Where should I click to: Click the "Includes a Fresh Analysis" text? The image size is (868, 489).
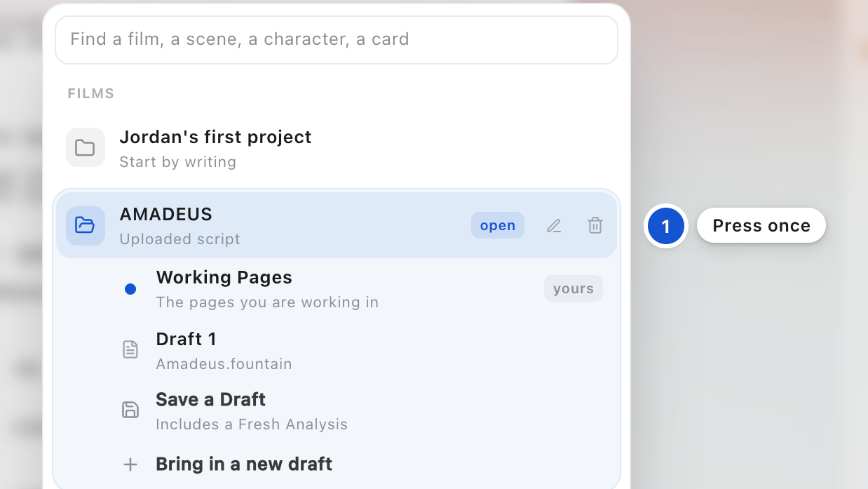(252, 424)
